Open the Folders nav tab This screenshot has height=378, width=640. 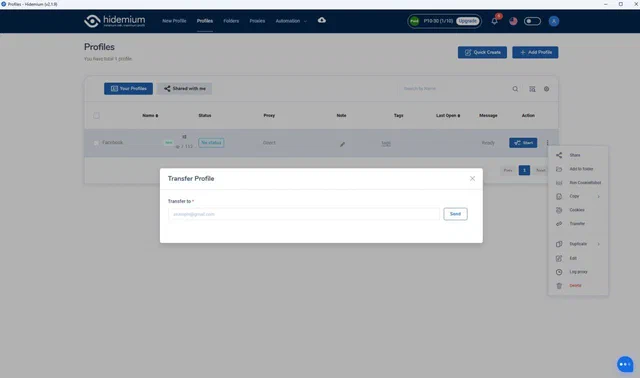coord(231,21)
